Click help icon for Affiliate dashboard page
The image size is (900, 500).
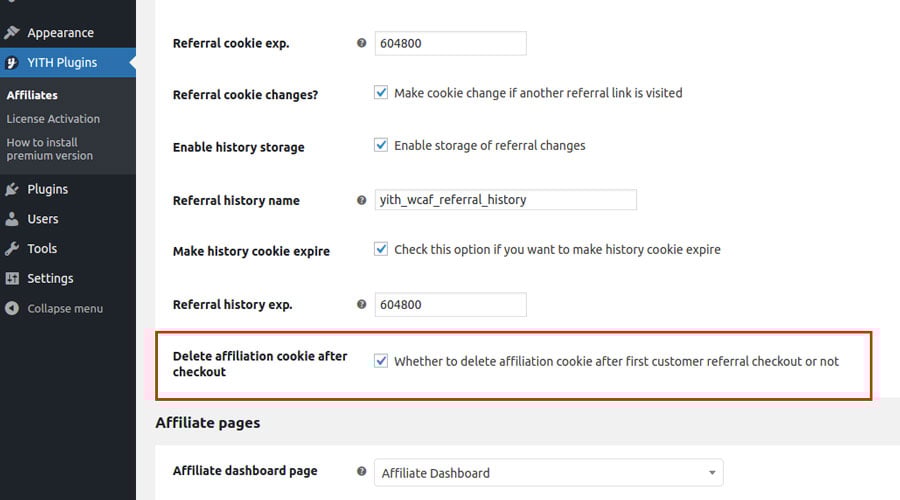(362, 471)
